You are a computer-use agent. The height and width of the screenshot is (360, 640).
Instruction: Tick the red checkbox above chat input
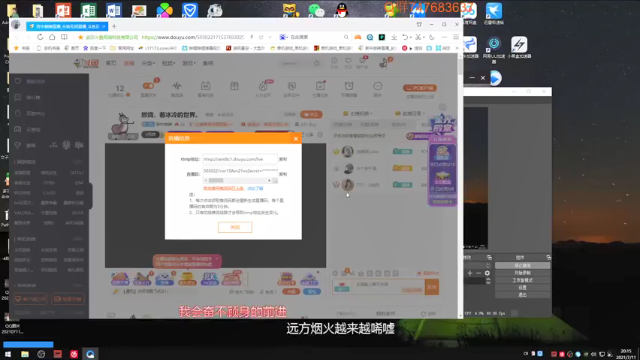pyautogui.click(x=419, y=273)
